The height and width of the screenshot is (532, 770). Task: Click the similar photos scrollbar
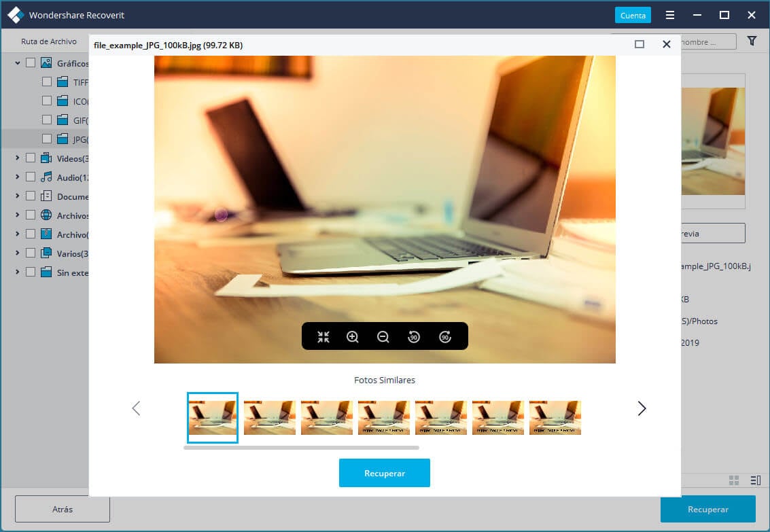302,448
